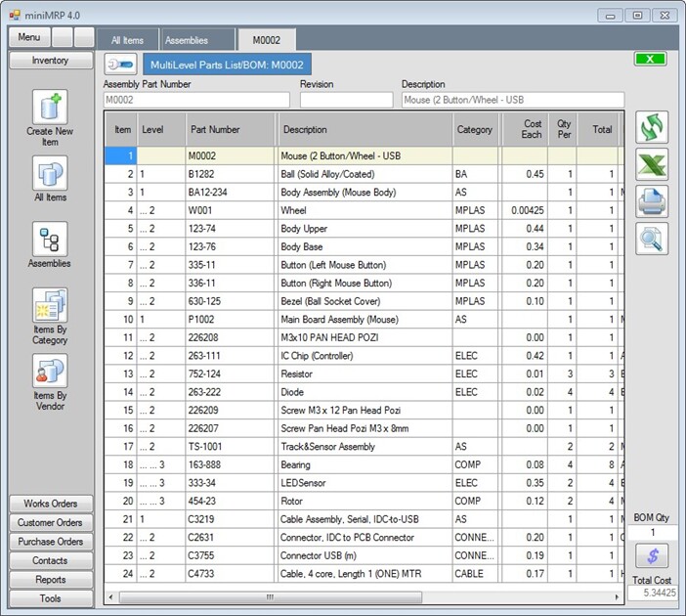This screenshot has height=616, width=686.
Task: Open print preview magnifier icon
Action: (652, 237)
